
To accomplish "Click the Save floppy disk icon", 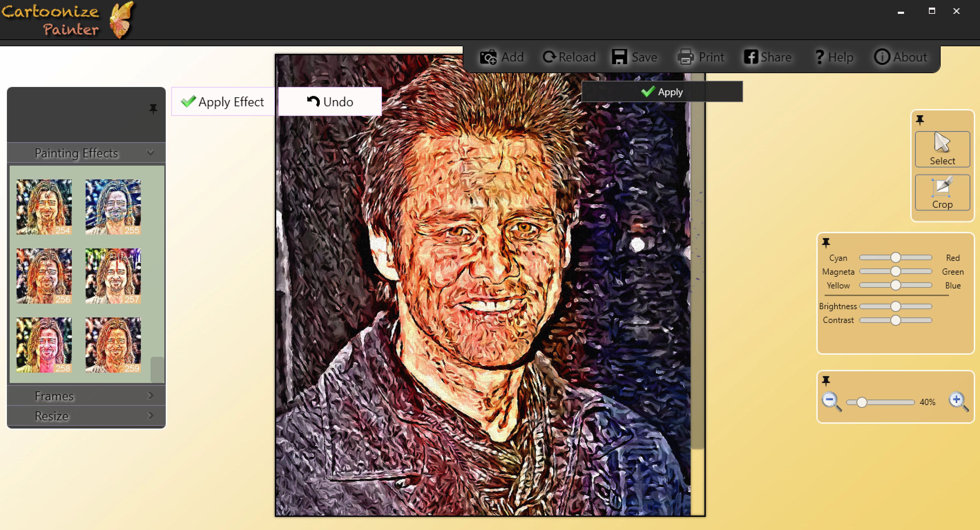I will pyautogui.click(x=619, y=57).
